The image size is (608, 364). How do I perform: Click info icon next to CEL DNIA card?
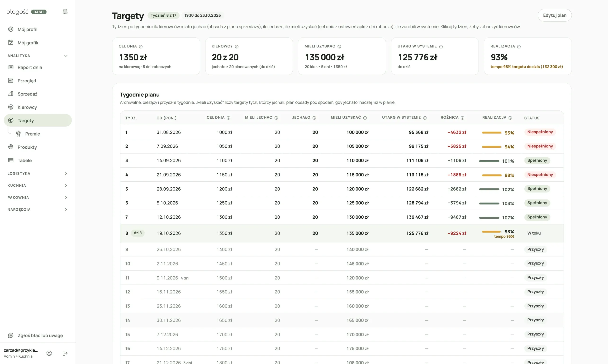(141, 47)
